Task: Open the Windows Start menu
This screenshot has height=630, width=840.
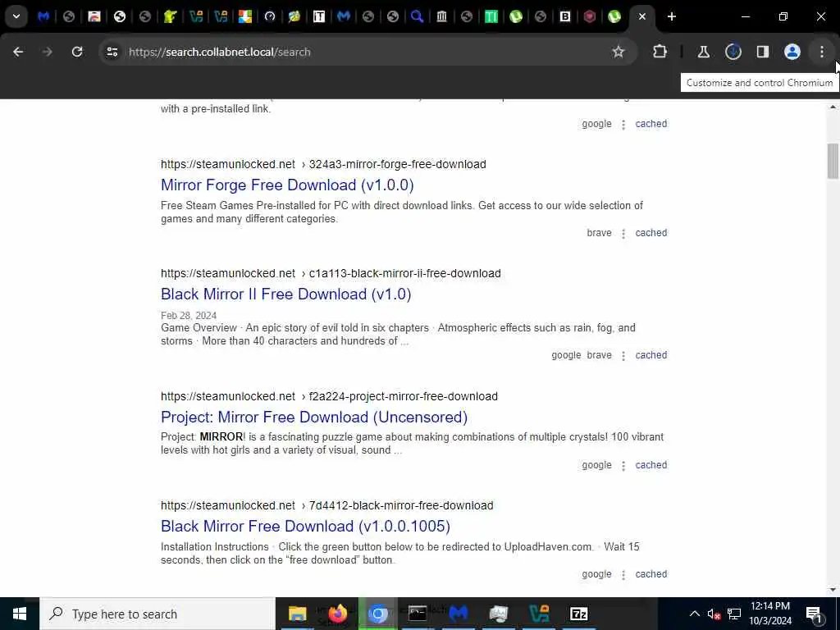Action: click(20, 614)
